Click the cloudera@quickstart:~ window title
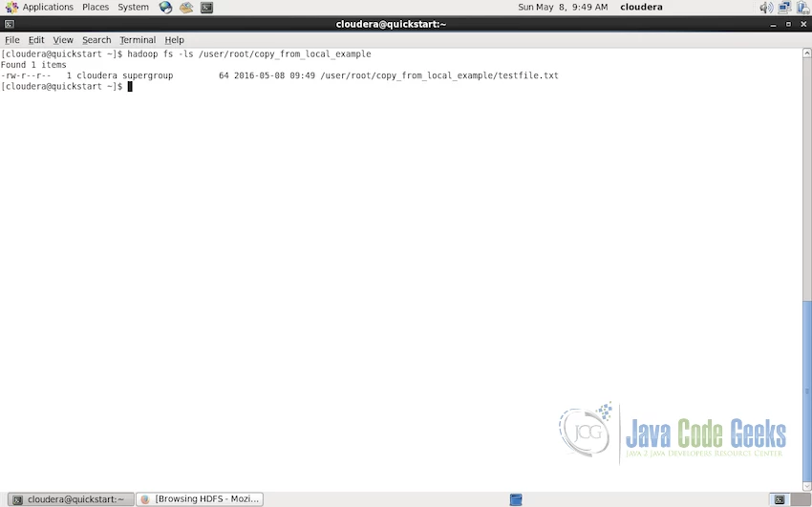This screenshot has width=812, height=507. (x=391, y=24)
